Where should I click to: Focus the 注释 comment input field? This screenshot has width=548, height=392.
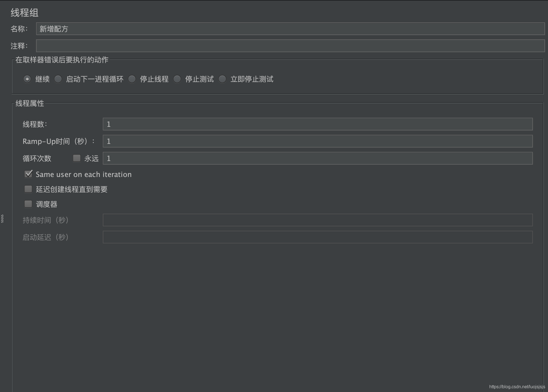tap(290, 46)
